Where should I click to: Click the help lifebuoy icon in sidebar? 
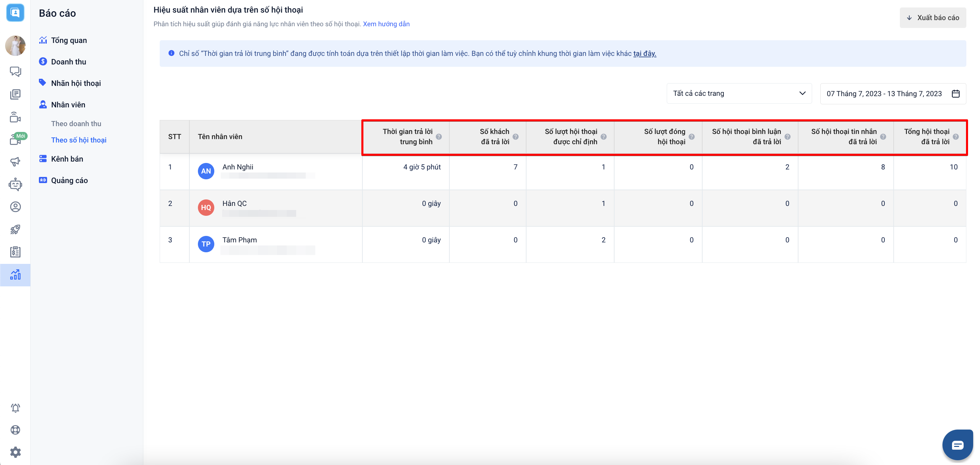15,430
